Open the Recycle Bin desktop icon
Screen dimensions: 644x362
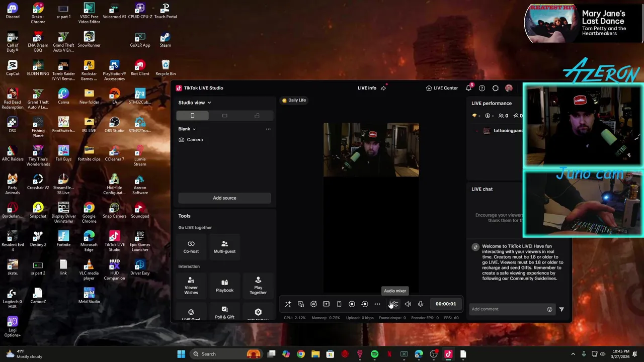pyautogui.click(x=166, y=68)
